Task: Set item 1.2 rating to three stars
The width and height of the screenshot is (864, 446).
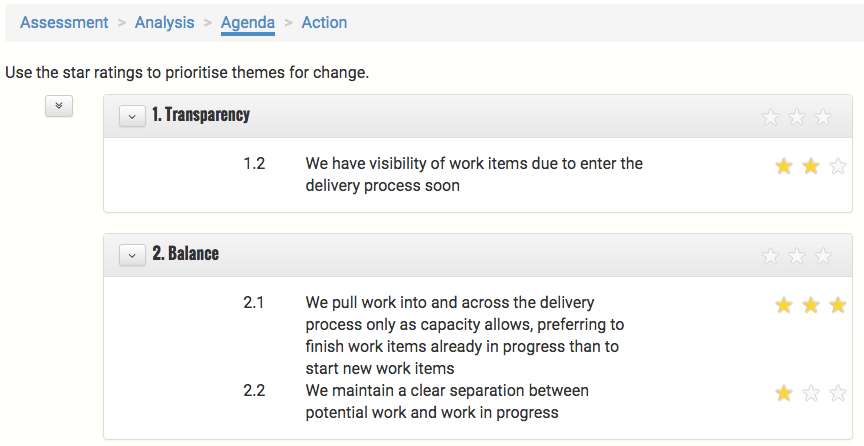Action: pos(838,166)
